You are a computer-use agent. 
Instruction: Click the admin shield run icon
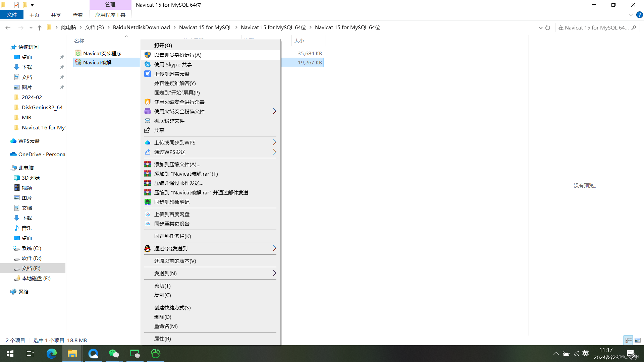coord(148,55)
